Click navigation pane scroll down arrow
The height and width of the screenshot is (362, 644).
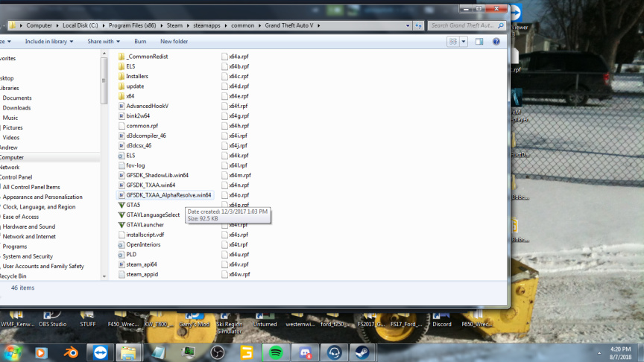tap(104, 276)
